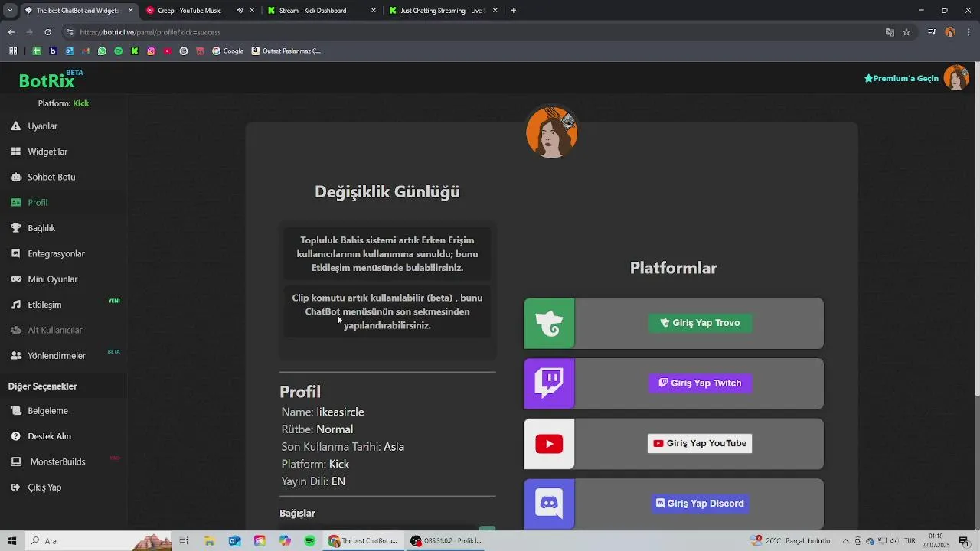Click the Belgeleme document icon
The width and height of the screenshot is (980, 551).
[15, 411]
